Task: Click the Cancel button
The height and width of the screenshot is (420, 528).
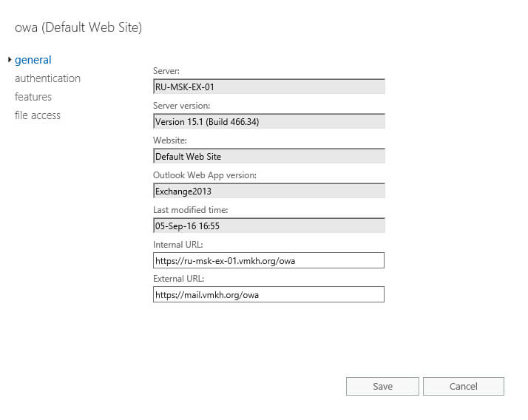Action: (464, 386)
